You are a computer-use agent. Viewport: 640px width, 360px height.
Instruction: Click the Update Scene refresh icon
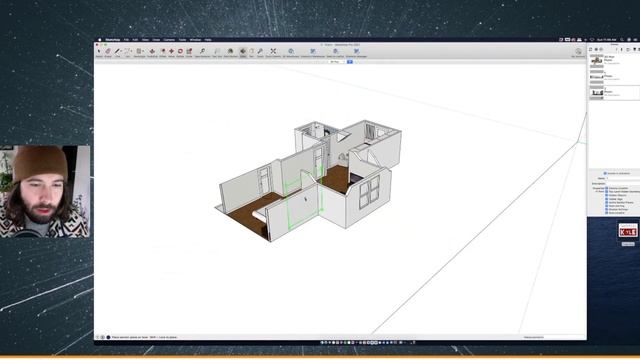pos(591,49)
